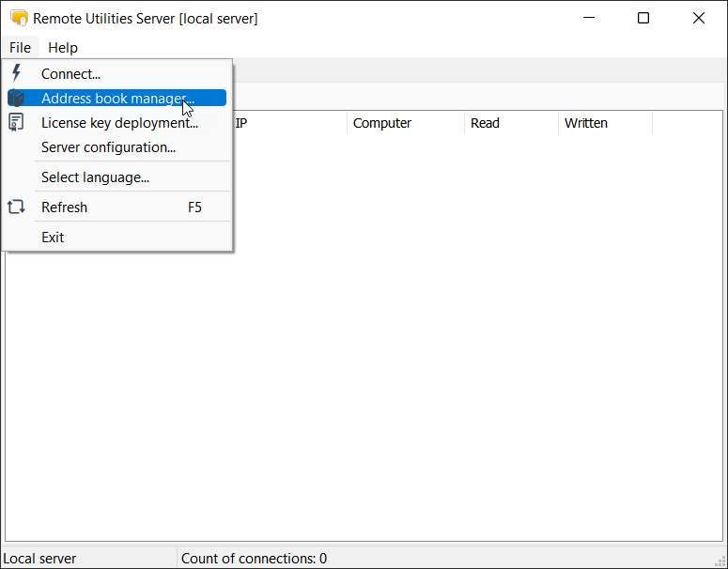Maximize the Remote Utilities Server window

click(643, 18)
